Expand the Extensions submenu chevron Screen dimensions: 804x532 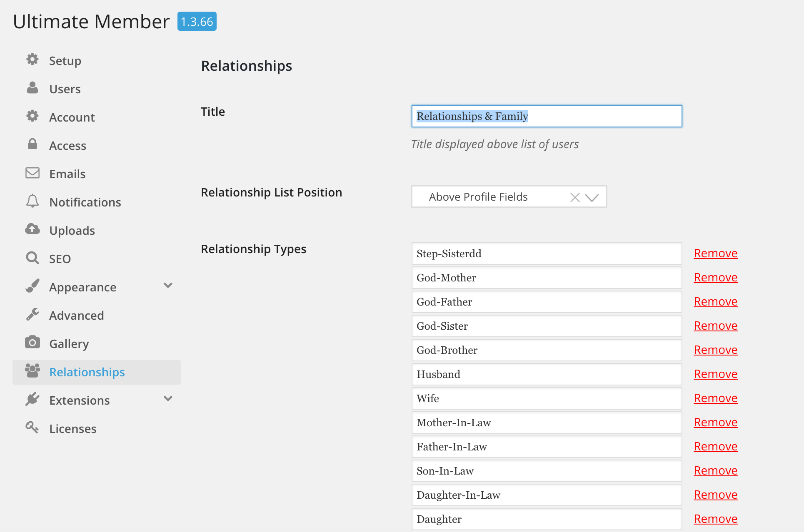(168, 399)
